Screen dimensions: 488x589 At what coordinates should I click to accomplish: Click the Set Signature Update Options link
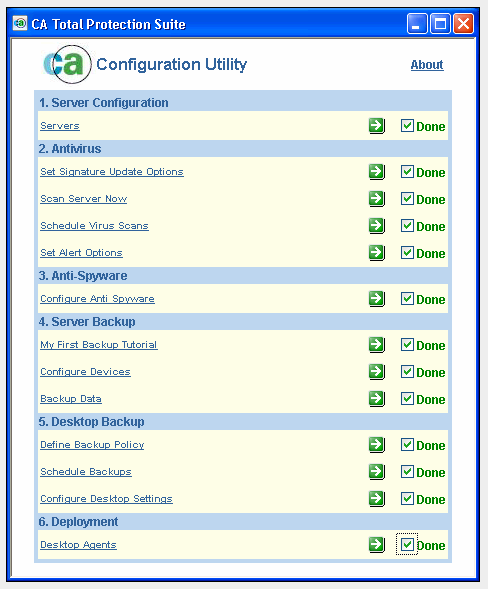(x=112, y=172)
